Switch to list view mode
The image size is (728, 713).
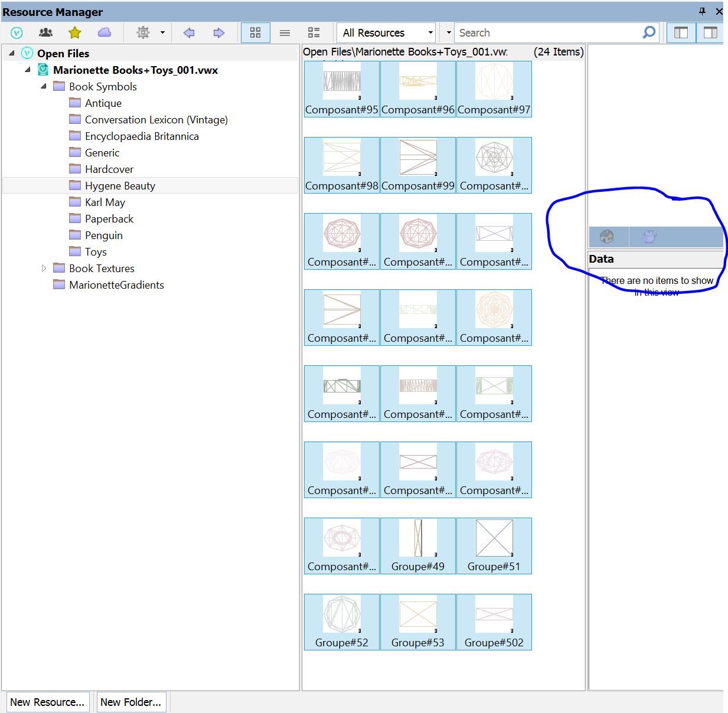[x=285, y=32]
